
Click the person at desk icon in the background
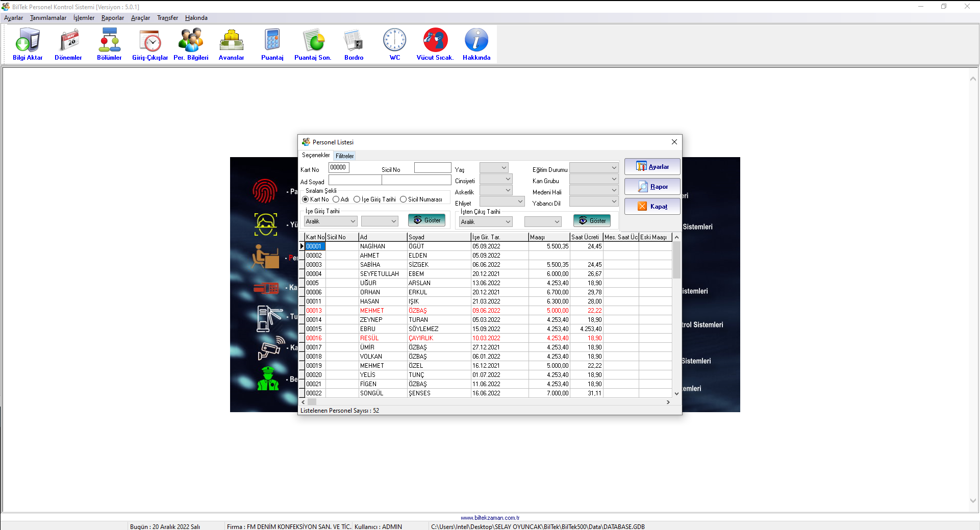tap(265, 257)
